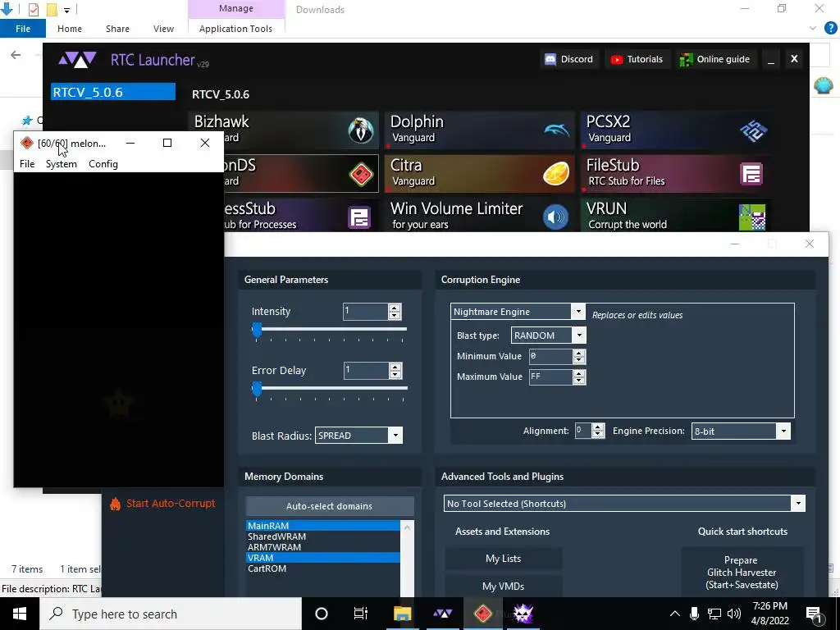This screenshot has height=630, width=840.
Task: Click Start Auto-Corrupt flame button
Action: click(x=162, y=504)
